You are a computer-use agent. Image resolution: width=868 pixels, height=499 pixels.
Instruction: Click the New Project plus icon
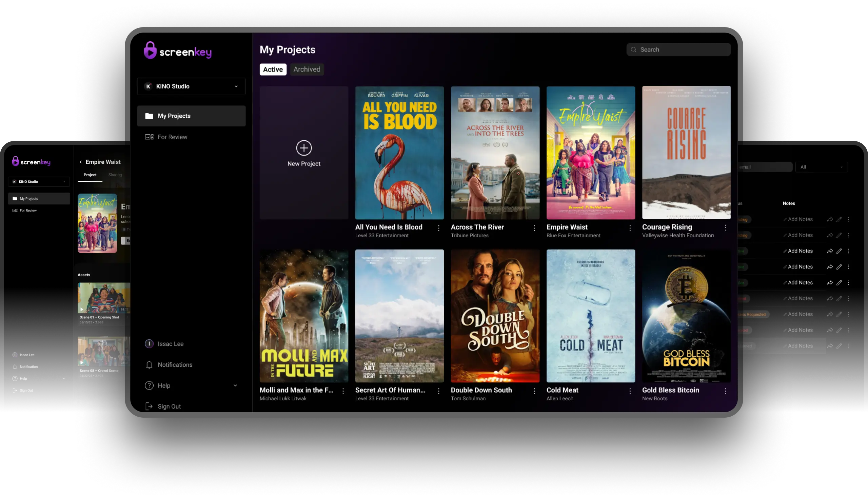(303, 148)
